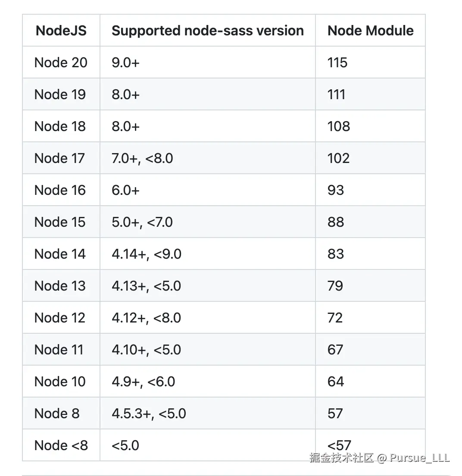This screenshot has width=462, height=476.
Task: Select the Node <8 cell
Action: coord(61,445)
